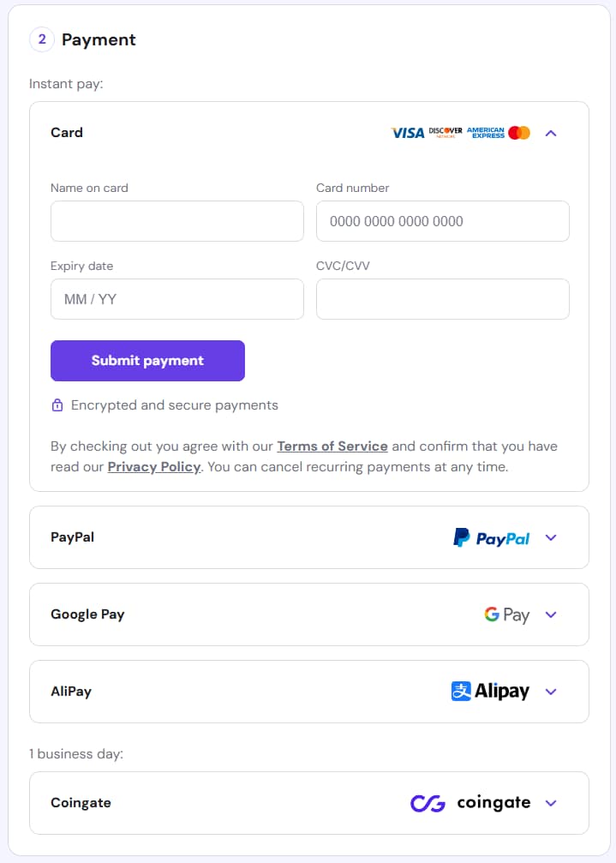This screenshot has width=616, height=863.
Task: Click the Card number input field
Action: [x=442, y=221]
